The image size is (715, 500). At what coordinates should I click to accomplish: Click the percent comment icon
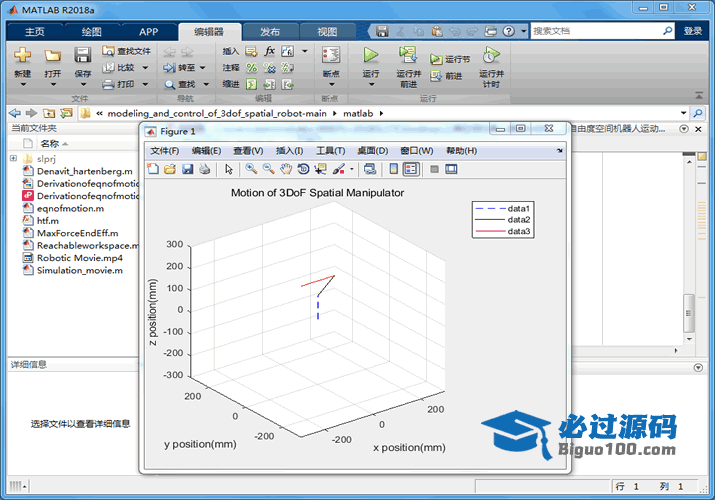point(252,67)
